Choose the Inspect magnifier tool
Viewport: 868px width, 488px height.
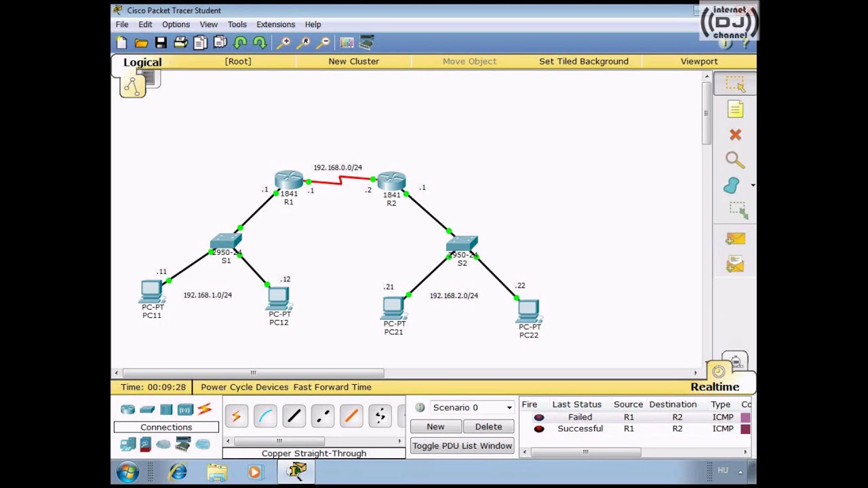[x=734, y=160]
